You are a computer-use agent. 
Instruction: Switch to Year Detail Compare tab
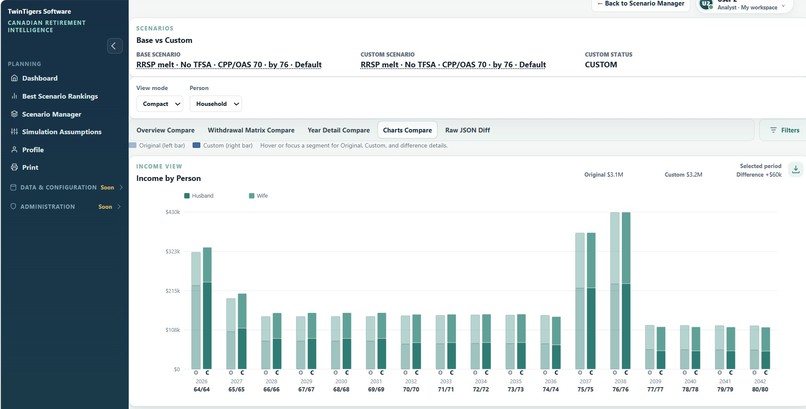(339, 130)
